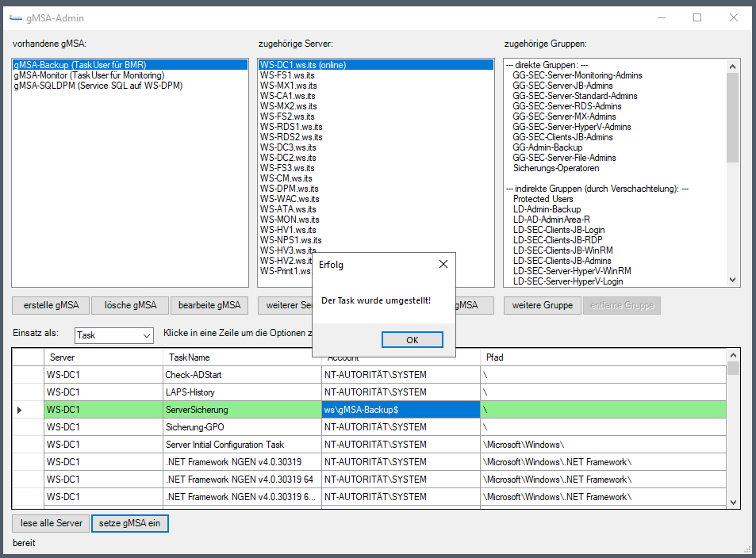756x558 pixels.
Task: Select the Sicherung-GPO task cell
Action: [x=242, y=427]
